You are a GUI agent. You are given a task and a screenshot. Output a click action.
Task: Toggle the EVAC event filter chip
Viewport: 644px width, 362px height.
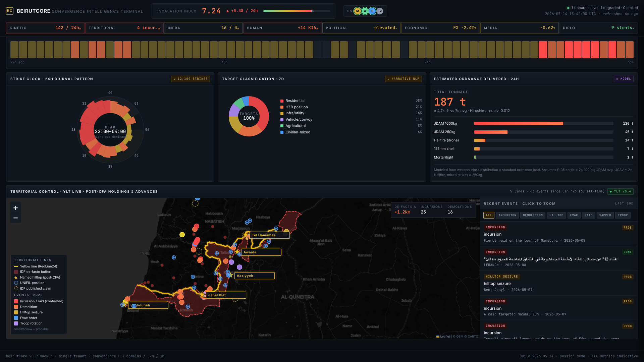tap(574, 215)
